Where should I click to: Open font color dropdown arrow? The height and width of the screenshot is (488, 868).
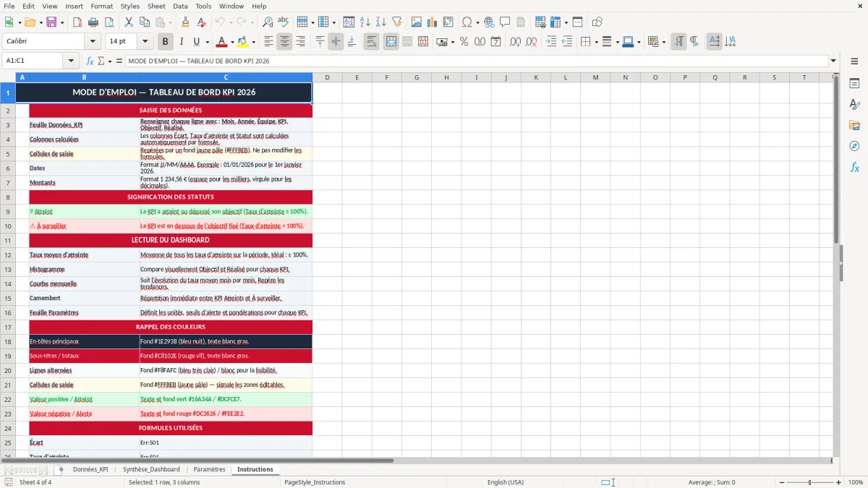[232, 42]
